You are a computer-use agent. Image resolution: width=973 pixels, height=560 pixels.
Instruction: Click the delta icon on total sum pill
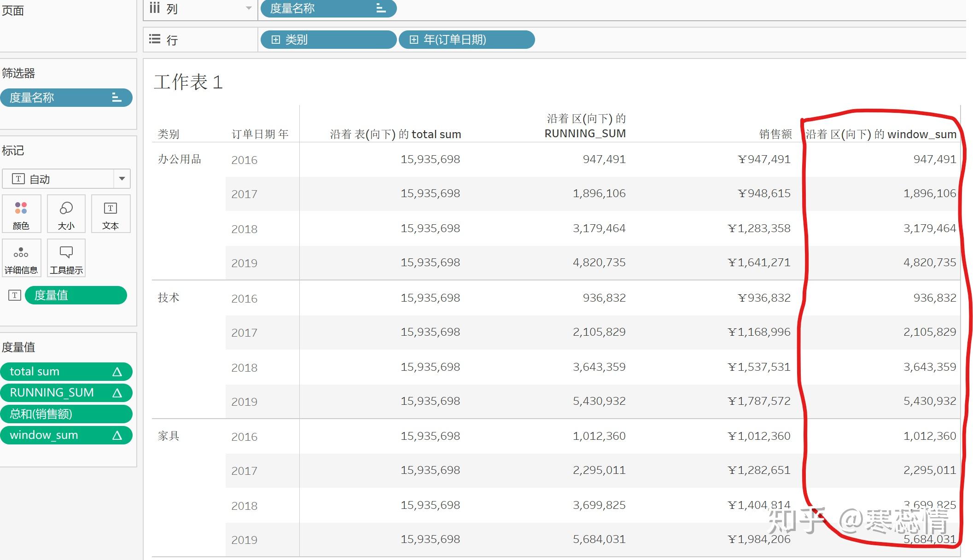click(x=117, y=372)
